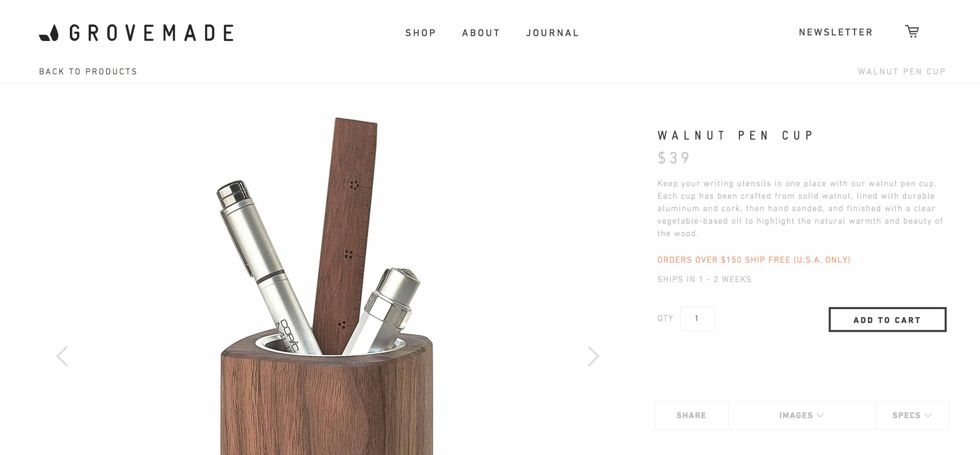Click the SHARE button
Image resolution: width=980 pixels, height=455 pixels.
[x=691, y=415]
